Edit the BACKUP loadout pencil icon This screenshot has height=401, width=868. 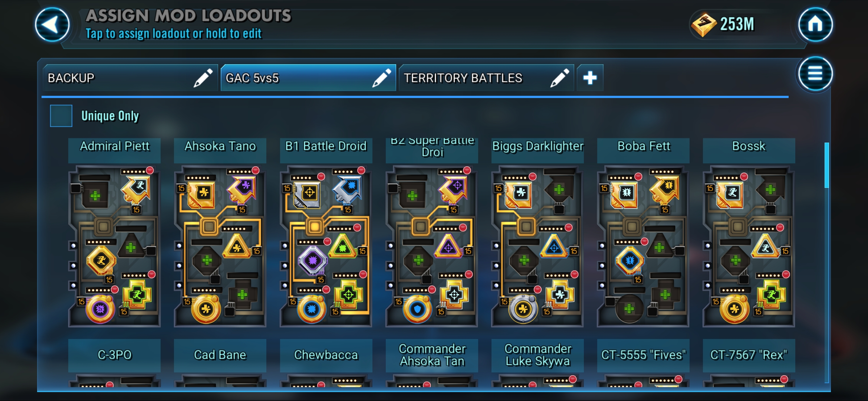[x=203, y=78]
